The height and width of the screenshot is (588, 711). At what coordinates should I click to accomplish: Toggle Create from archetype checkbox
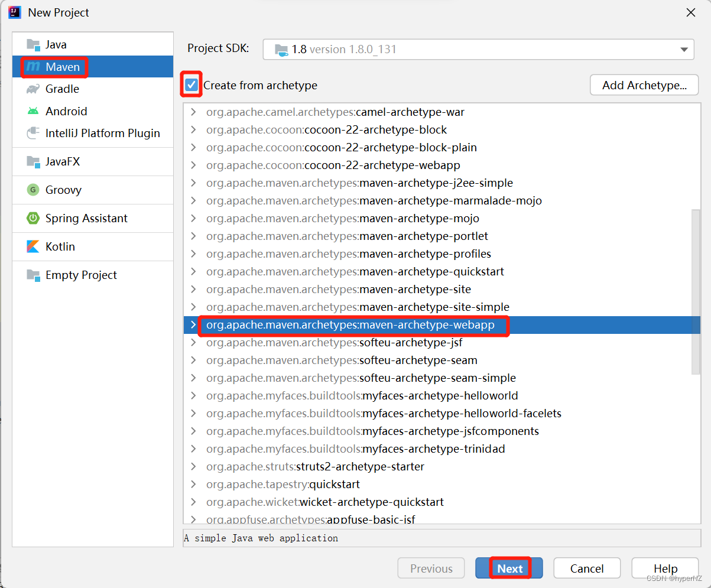[x=191, y=85]
